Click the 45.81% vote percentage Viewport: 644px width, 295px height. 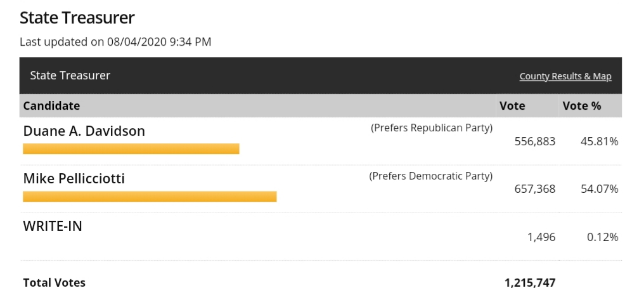coord(599,141)
